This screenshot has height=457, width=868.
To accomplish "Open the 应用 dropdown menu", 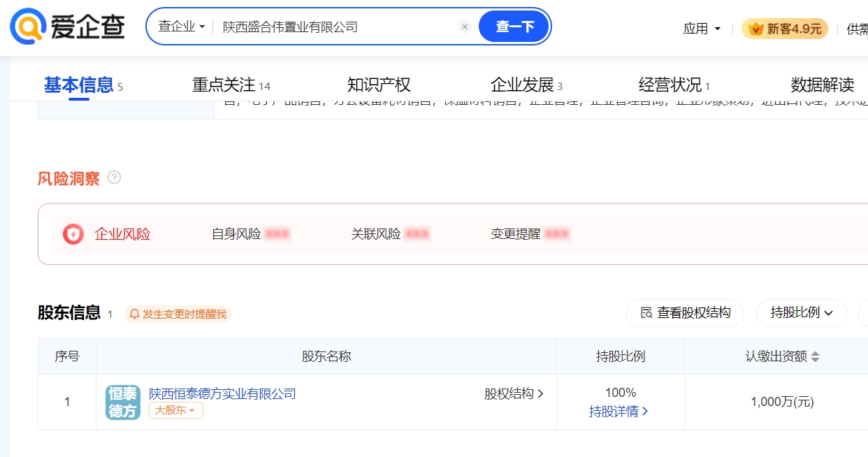I will pos(702,29).
